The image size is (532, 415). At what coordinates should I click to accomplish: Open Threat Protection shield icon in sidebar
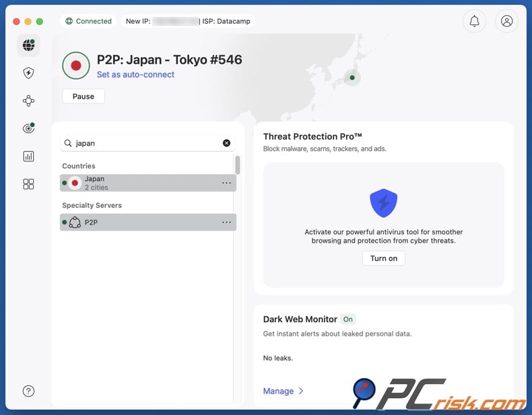point(28,73)
